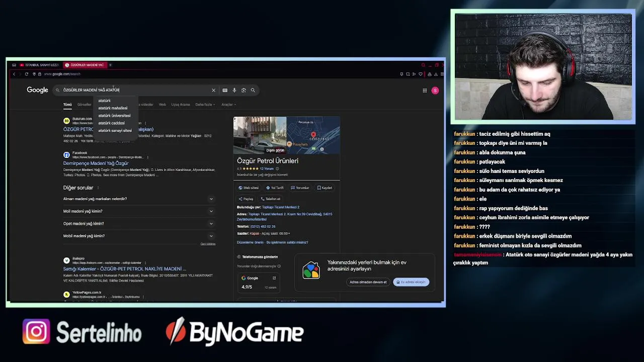
Task: Open the Uçuş Arama search tab
Action: [x=181, y=105]
